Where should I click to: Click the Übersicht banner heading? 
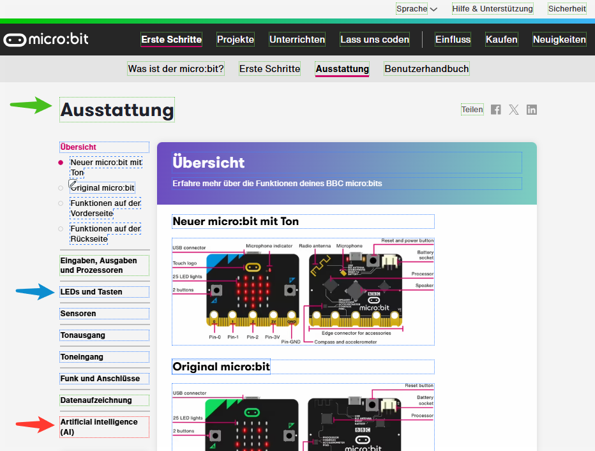pyautogui.click(x=208, y=162)
